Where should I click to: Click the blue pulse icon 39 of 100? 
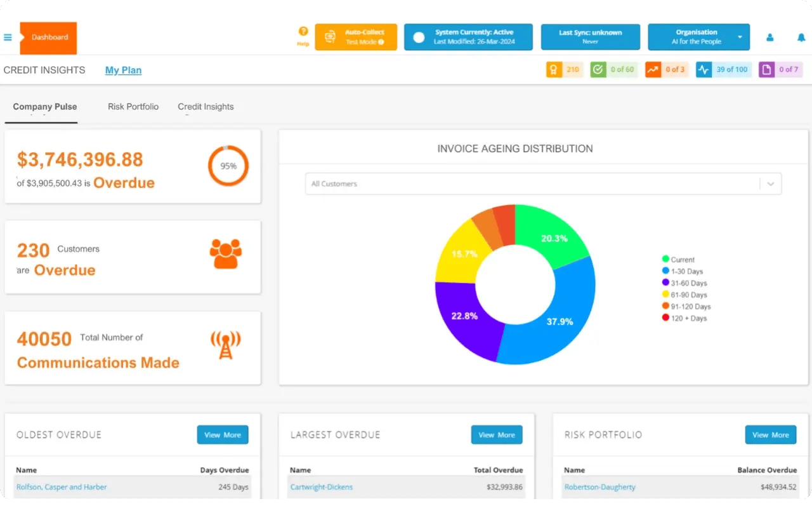pyautogui.click(x=704, y=70)
